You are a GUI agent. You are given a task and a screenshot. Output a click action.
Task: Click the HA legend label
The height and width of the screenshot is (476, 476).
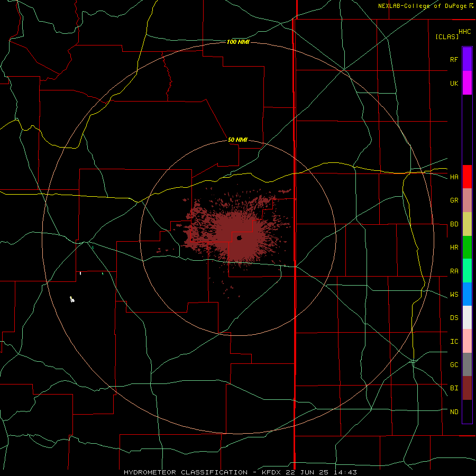click(x=454, y=177)
